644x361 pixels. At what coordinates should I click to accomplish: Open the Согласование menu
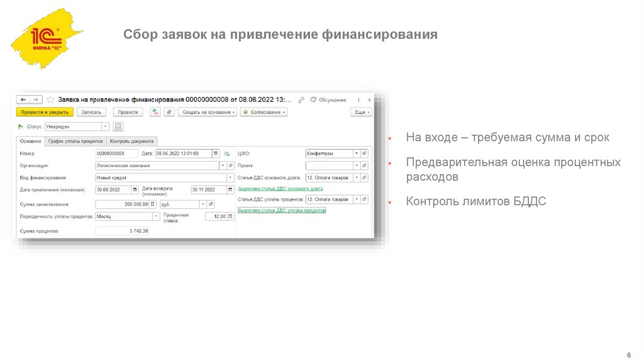264,112
